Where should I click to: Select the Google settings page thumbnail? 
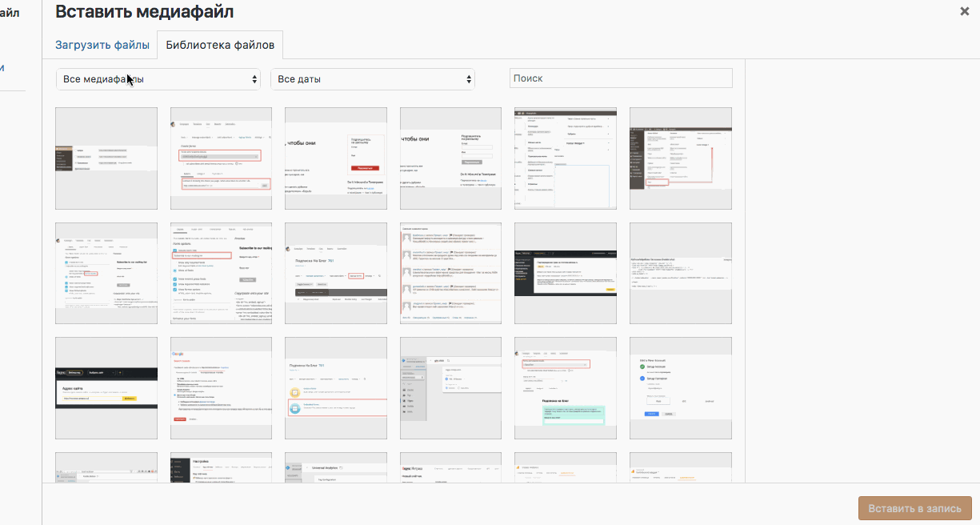coord(222,388)
